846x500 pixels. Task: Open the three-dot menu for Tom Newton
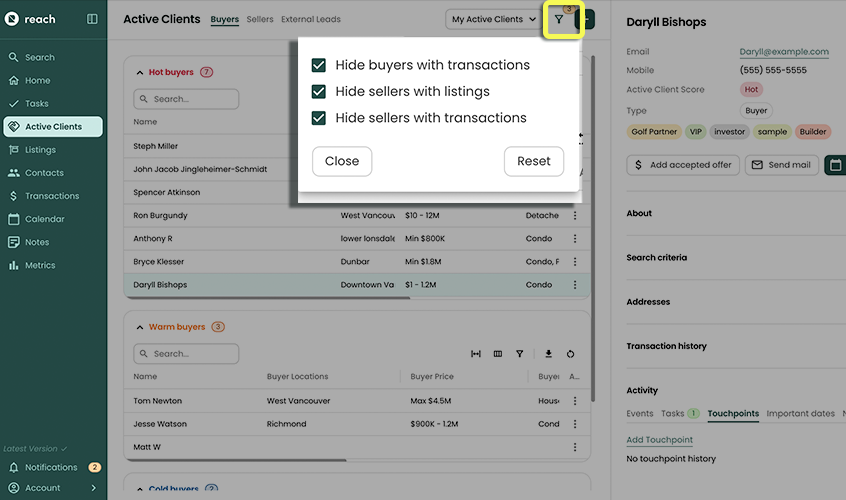(x=575, y=401)
